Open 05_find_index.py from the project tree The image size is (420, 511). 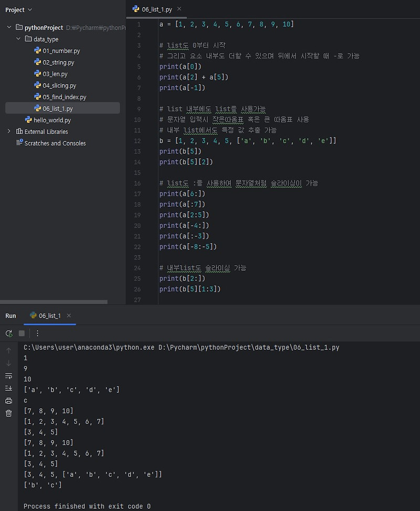tap(62, 97)
